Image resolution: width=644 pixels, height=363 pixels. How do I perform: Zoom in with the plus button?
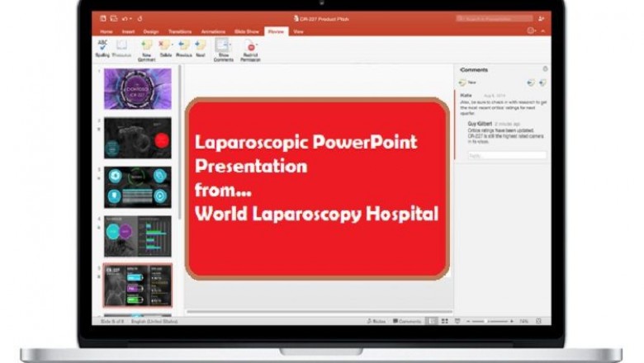pyautogui.click(x=511, y=322)
